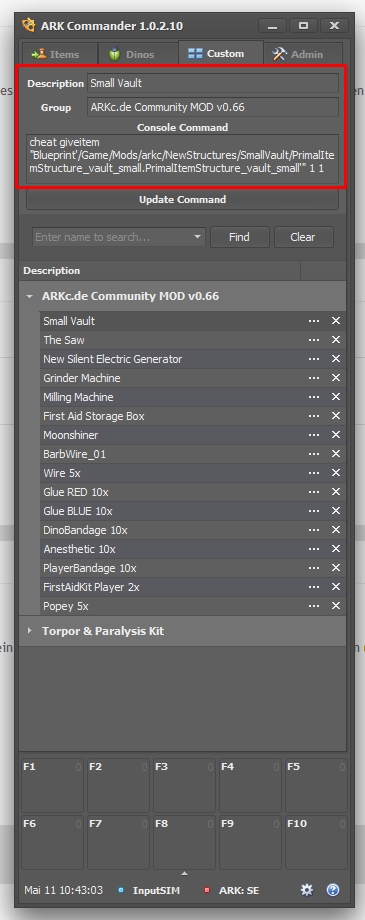
Task: Open the blue help question mark icon
Action: click(x=333, y=890)
